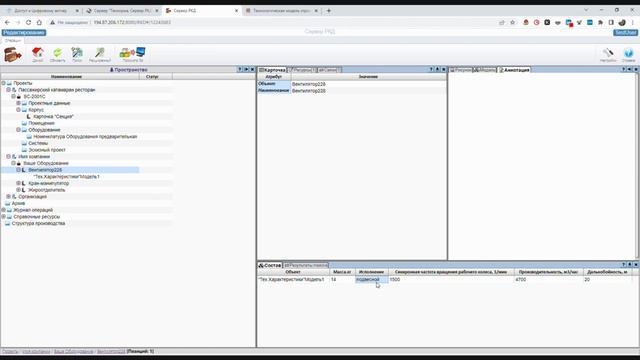Collapse Пассажирский катамаран ресторан node
The width and height of the screenshot is (640, 360).
(8, 89)
